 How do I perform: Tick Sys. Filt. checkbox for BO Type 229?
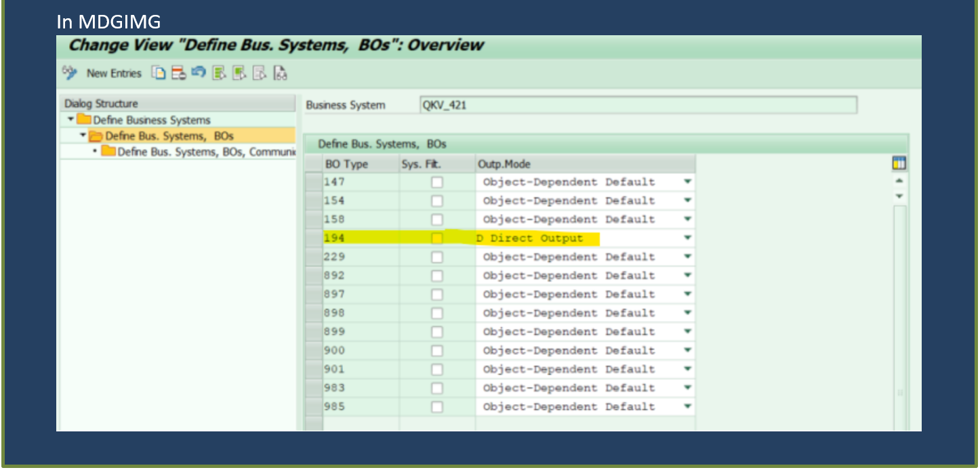[x=437, y=257]
